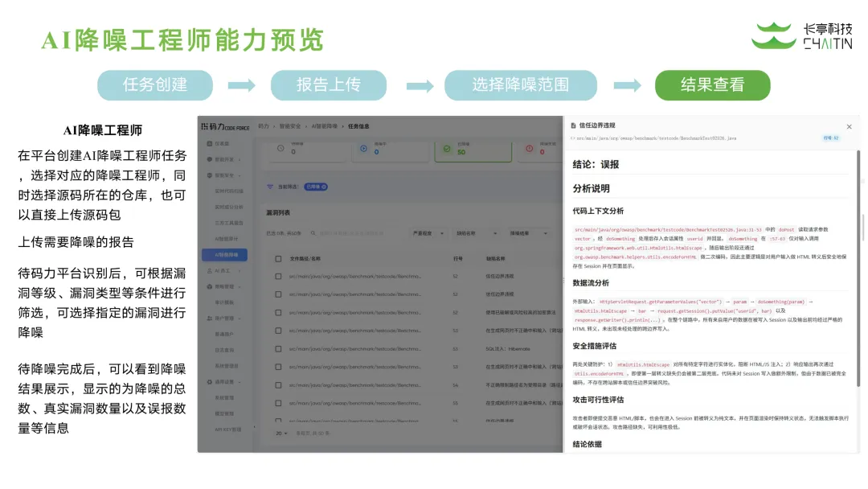
Task: Check the row for 使用已被破解或风险较高的加密算法
Action: (278, 313)
